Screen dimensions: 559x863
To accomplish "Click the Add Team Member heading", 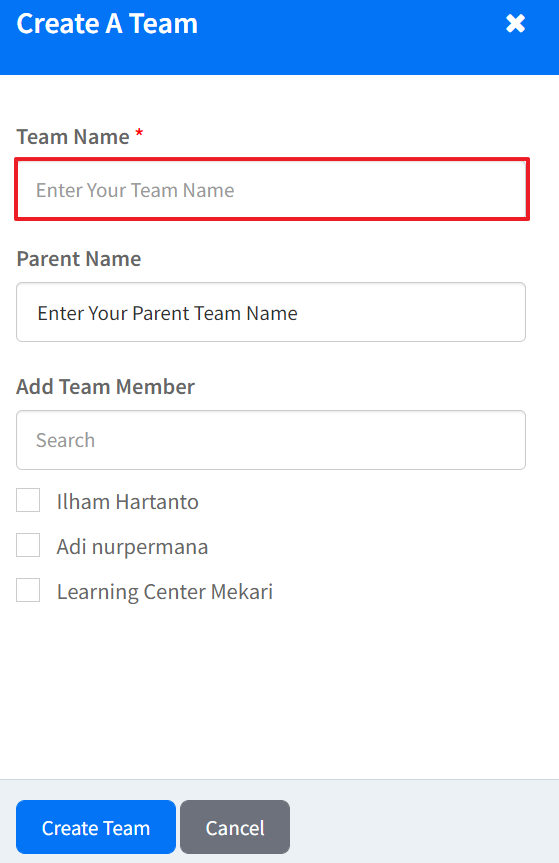I will (x=105, y=386).
